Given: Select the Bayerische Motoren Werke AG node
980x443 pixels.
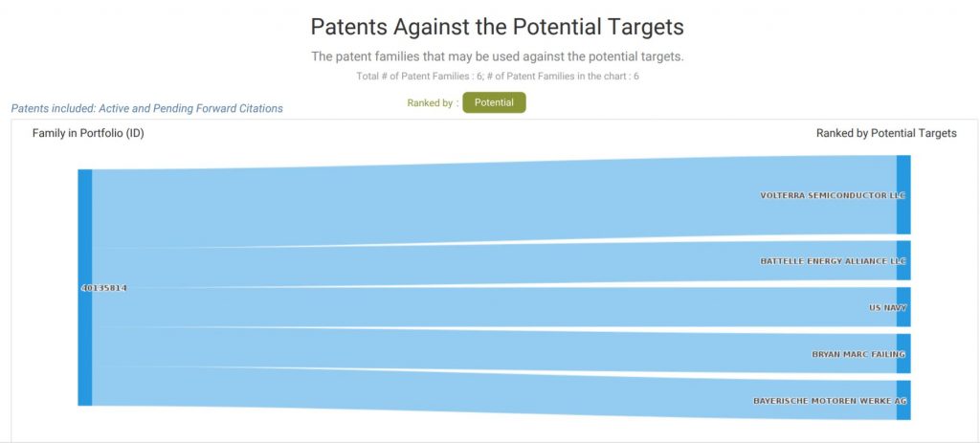Looking at the screenshot, I should point(903,401).
